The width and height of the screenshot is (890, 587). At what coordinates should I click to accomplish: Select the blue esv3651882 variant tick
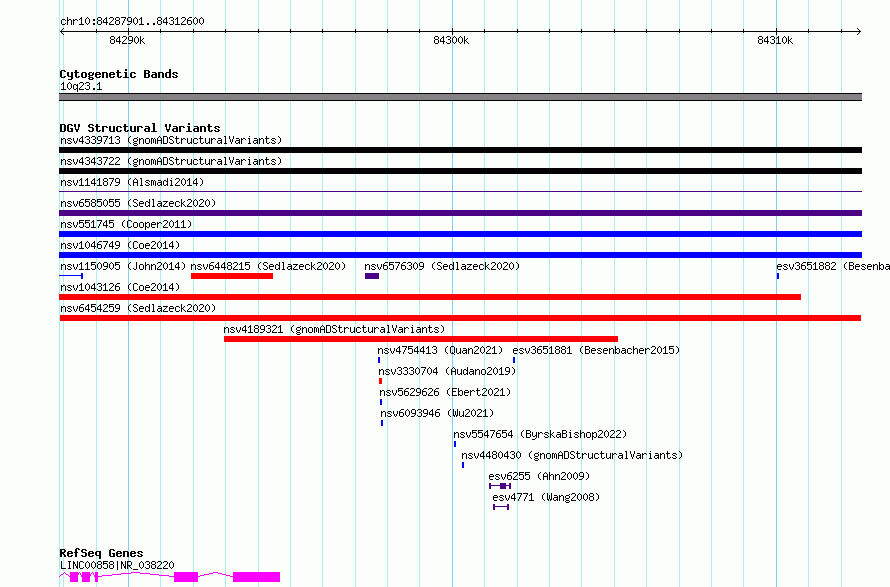tap(778, 276)
